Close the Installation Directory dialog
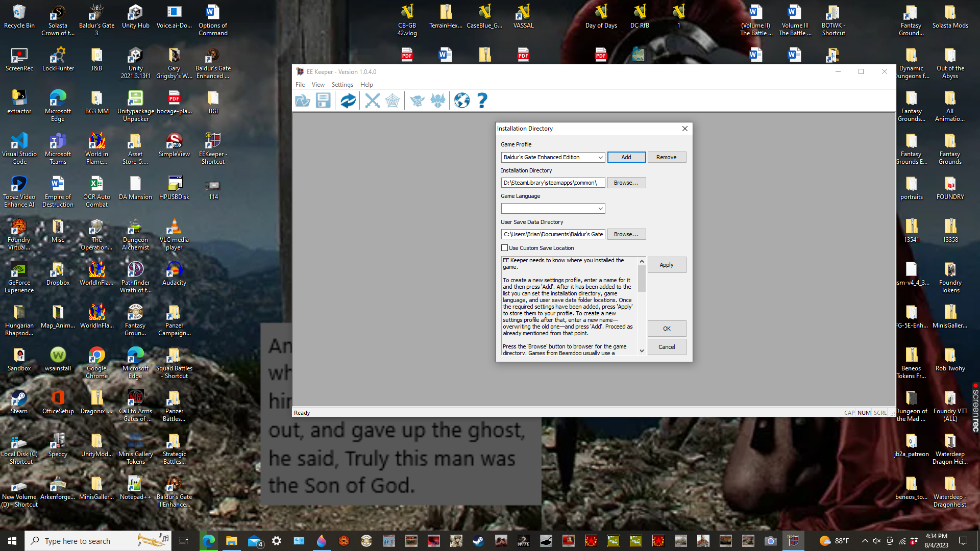 (685, 129)
